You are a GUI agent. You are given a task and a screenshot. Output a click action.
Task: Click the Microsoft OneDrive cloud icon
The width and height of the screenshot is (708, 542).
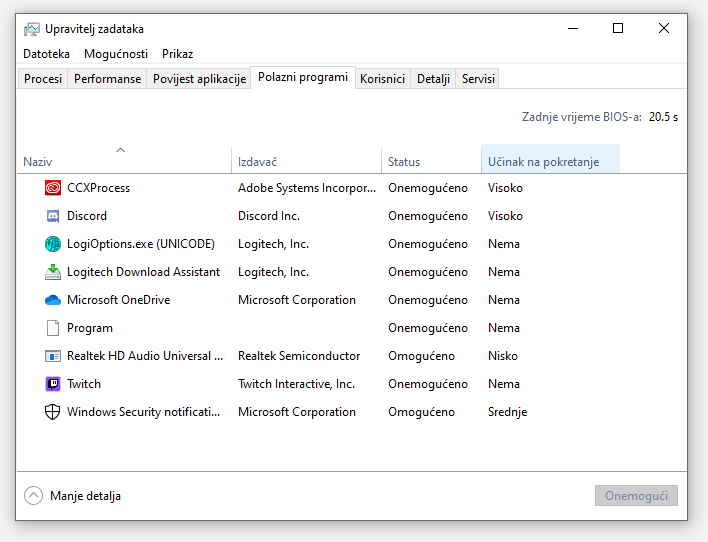click(x=53, y=300)
